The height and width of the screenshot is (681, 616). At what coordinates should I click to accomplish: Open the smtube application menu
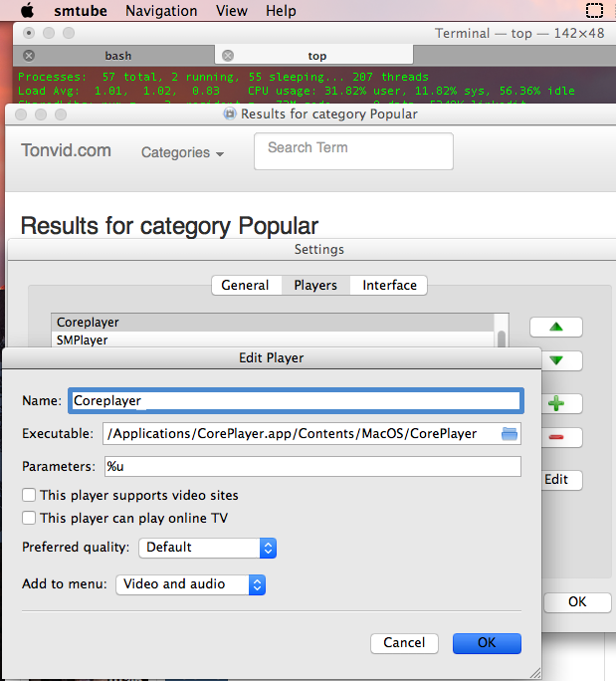tap(81, 10)
